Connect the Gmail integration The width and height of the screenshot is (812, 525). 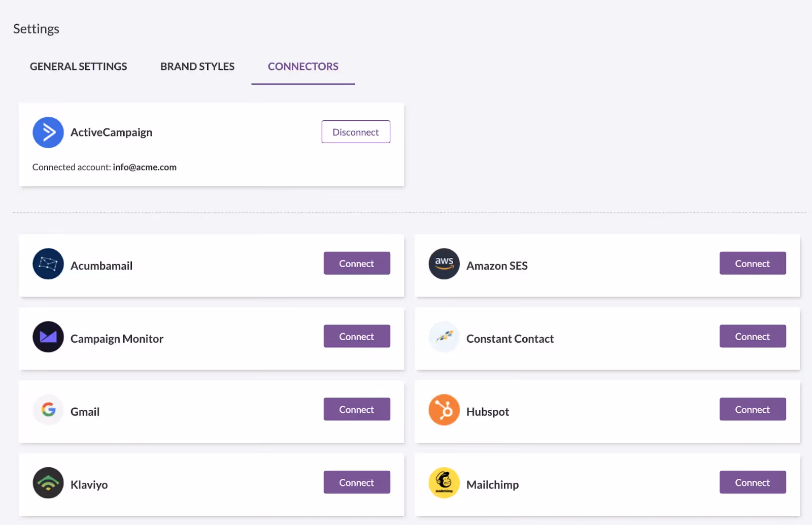[357, 410]
